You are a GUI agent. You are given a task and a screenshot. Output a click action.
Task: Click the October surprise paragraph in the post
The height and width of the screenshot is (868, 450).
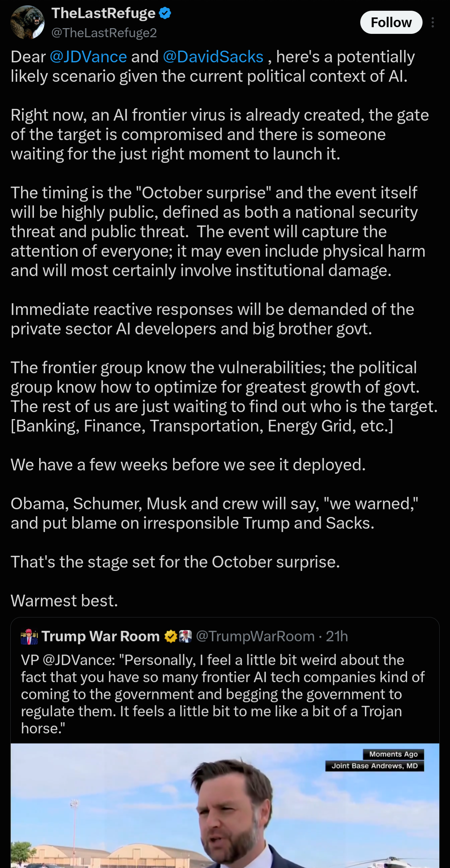coord(218,231)
